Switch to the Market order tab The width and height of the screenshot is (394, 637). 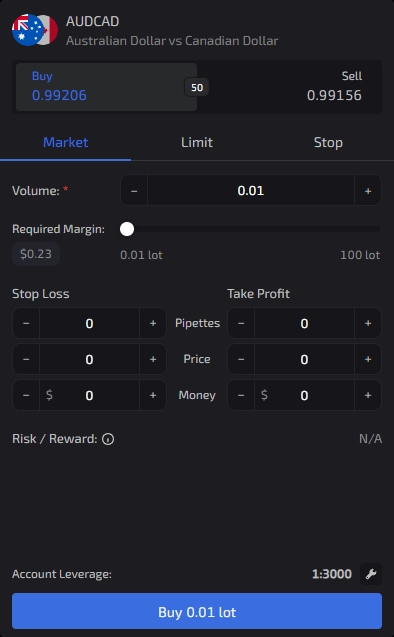pos(65,143)
